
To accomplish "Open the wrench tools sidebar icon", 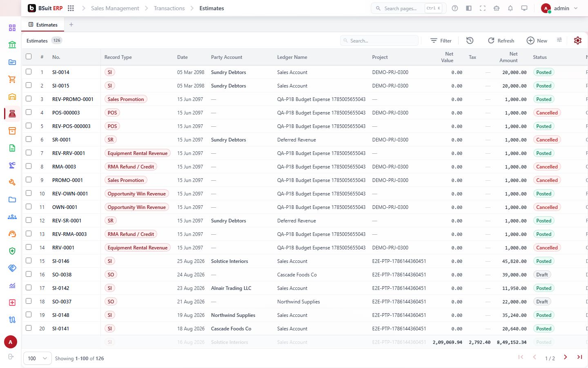I will [x=12, y=182].
